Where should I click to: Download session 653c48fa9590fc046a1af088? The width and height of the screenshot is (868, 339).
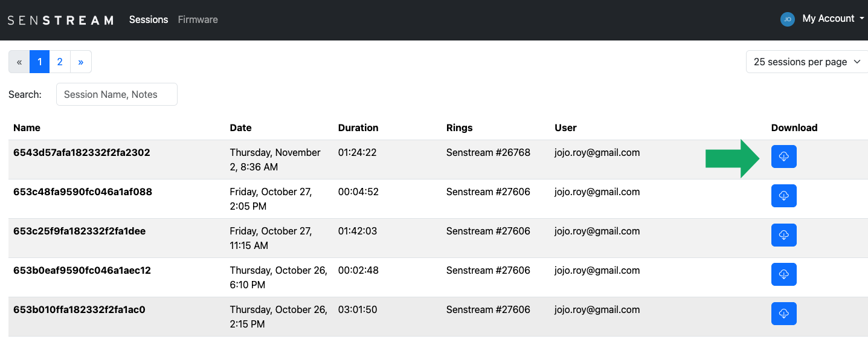[x=783, y=196]
